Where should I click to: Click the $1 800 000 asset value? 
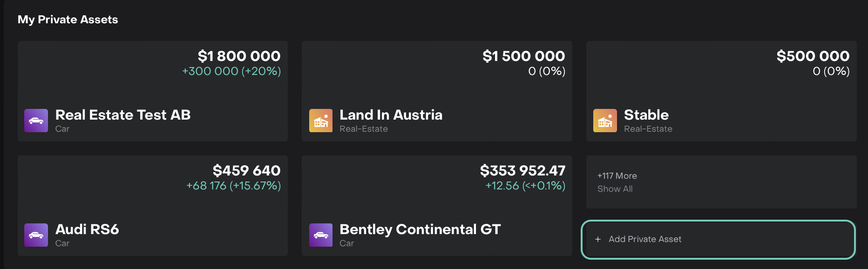[x=239, y=56]
